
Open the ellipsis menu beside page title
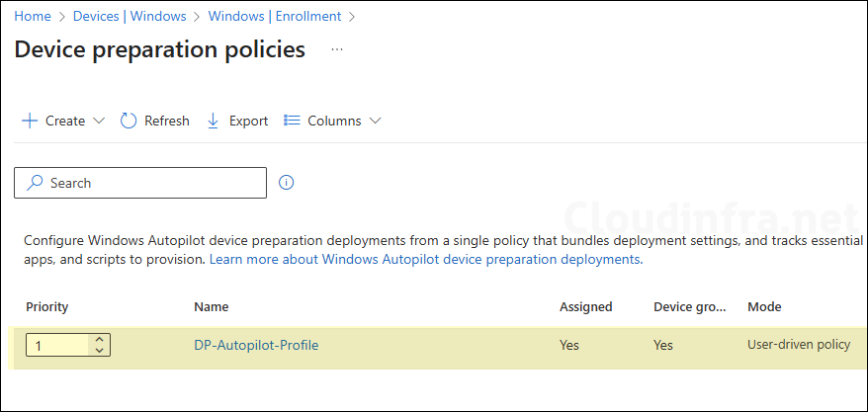coord(337,48)
